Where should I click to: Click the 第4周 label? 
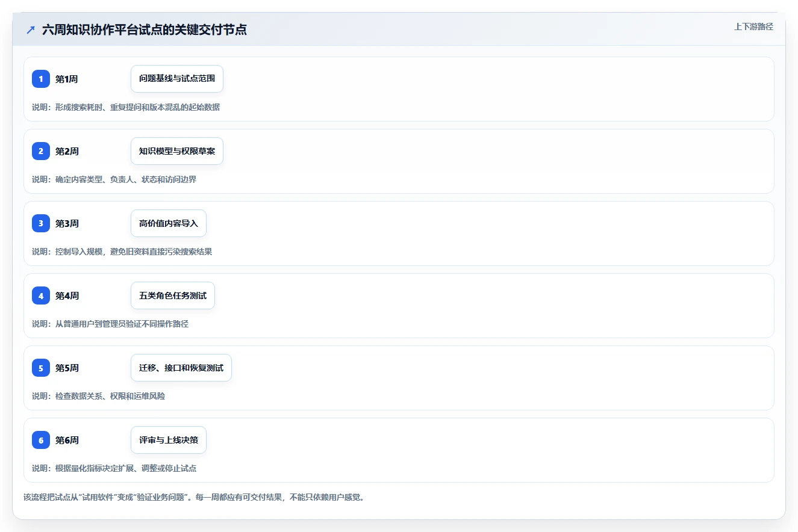point(67,295)
